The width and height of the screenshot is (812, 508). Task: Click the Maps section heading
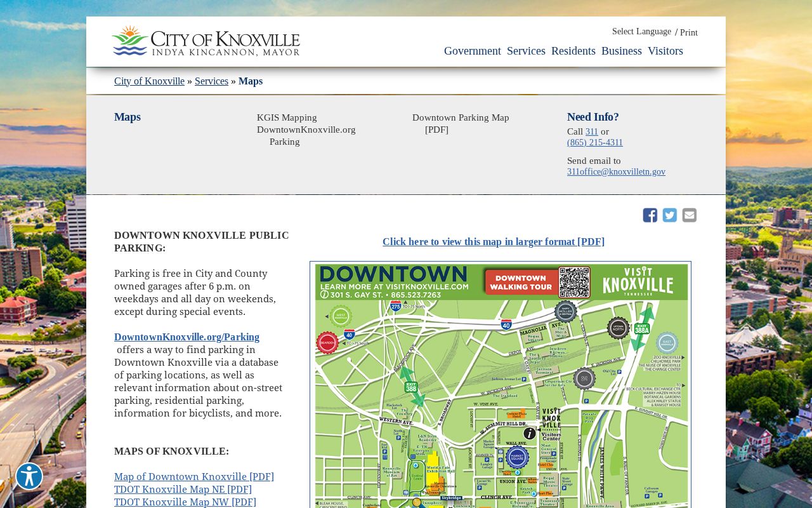pyautogui.click(x=128, y=117)
